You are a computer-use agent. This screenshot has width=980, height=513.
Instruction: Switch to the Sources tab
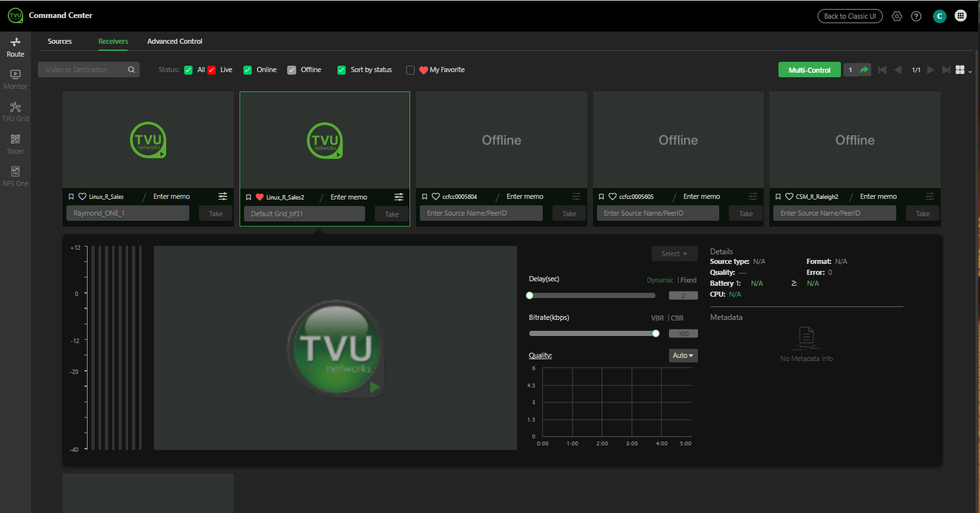pyautogui.click(x=60, y=41)
